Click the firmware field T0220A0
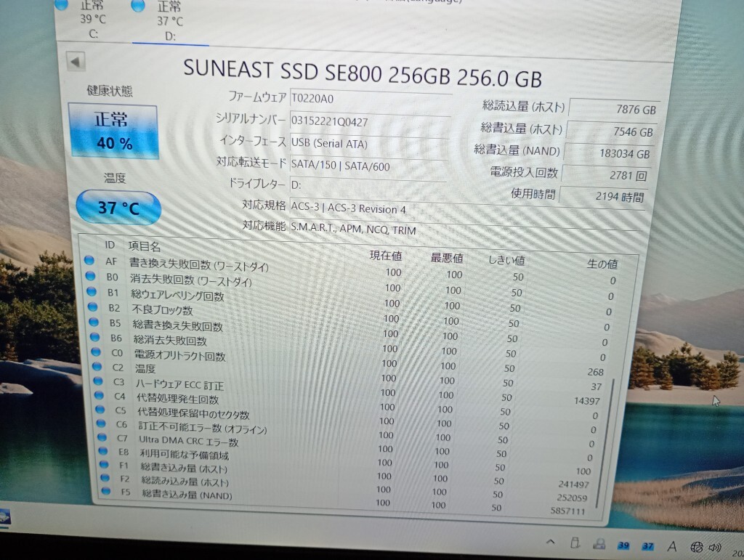 click(x=371, y=100)
